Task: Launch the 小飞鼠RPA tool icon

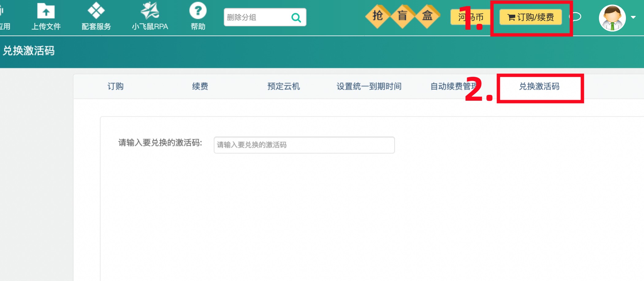Action: pos(150,11)
